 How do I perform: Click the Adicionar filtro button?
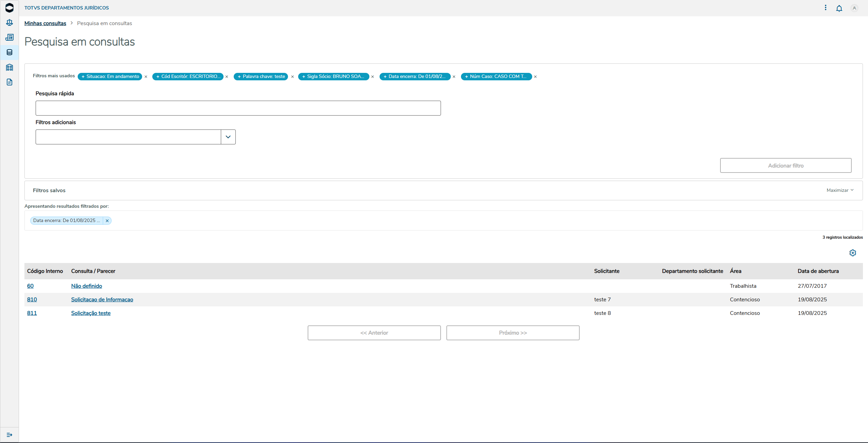tap(786, 166)
